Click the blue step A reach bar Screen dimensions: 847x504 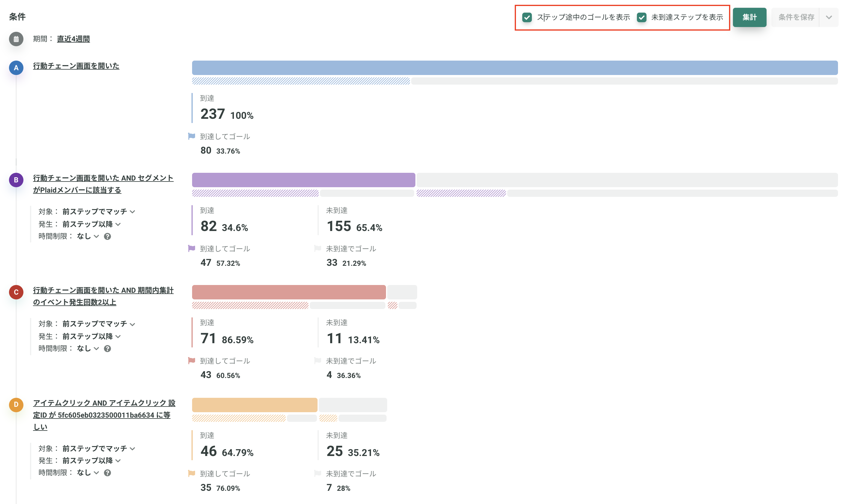[515, 68]
